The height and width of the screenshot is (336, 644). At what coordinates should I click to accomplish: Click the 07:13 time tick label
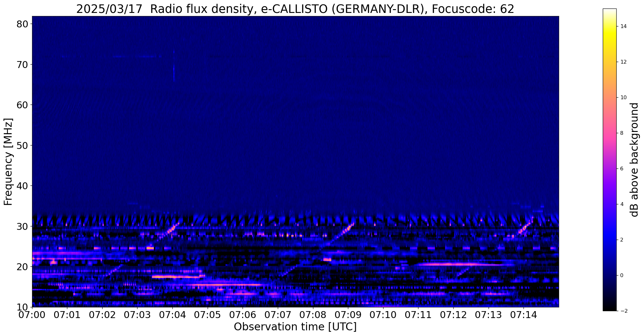click(x=488, y=315)
